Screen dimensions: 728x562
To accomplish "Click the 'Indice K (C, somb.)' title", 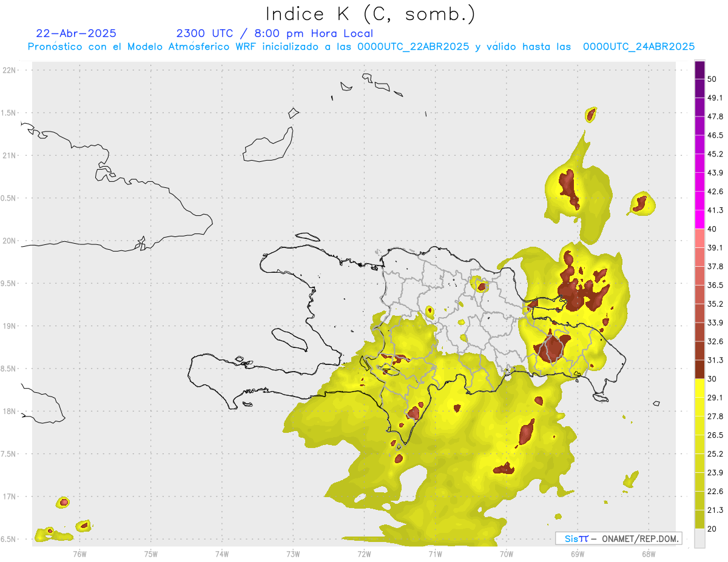I will (x=371, y=15).
